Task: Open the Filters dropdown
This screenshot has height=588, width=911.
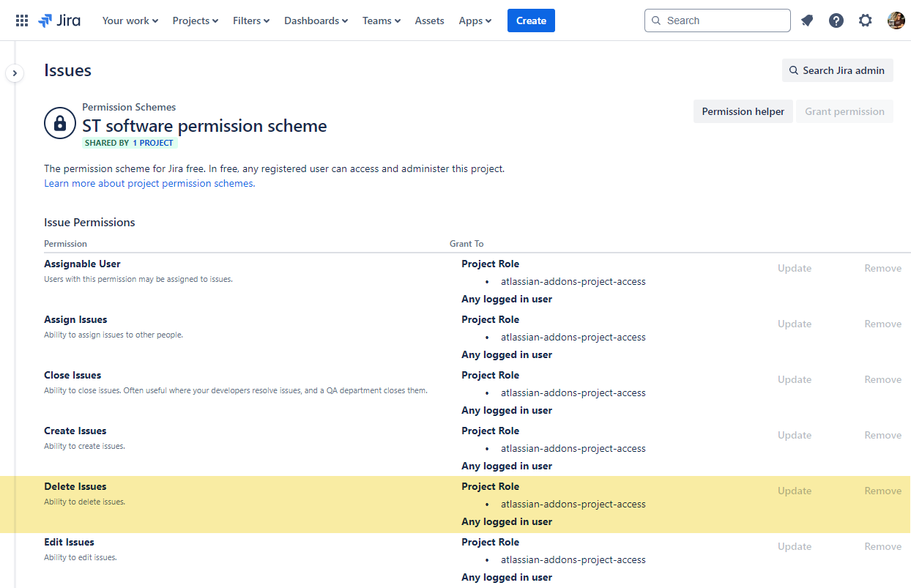Action: point(250,21)
